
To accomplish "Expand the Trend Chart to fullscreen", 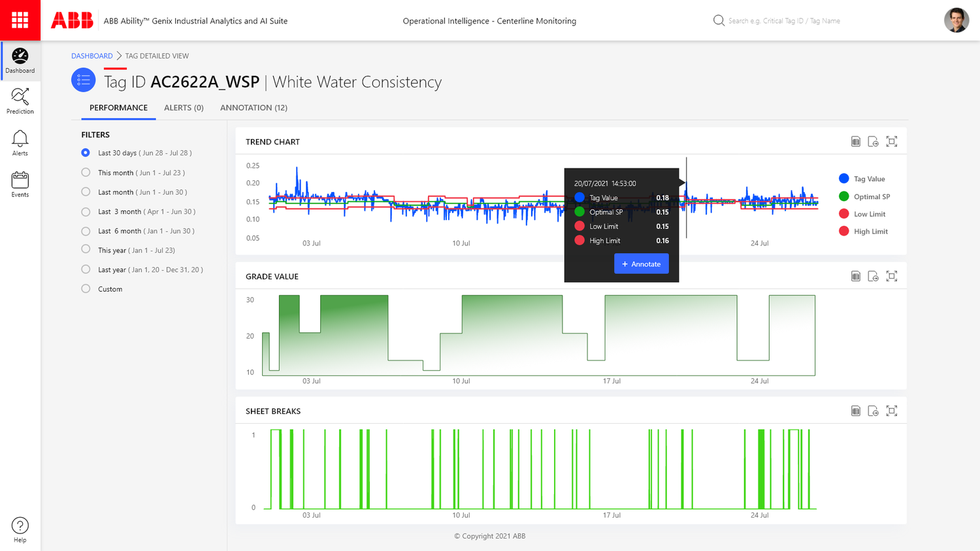I will click(x=892, y=141).
